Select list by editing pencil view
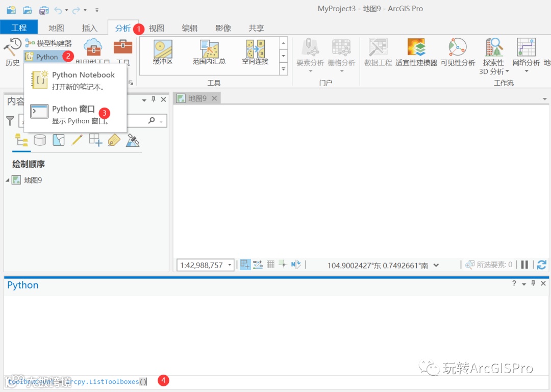This screenshot has width=551, height=392. coord(77,140)
